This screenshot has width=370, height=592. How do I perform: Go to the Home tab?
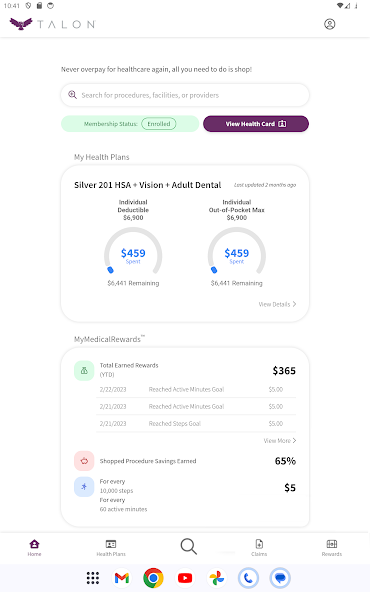point(34,548)
